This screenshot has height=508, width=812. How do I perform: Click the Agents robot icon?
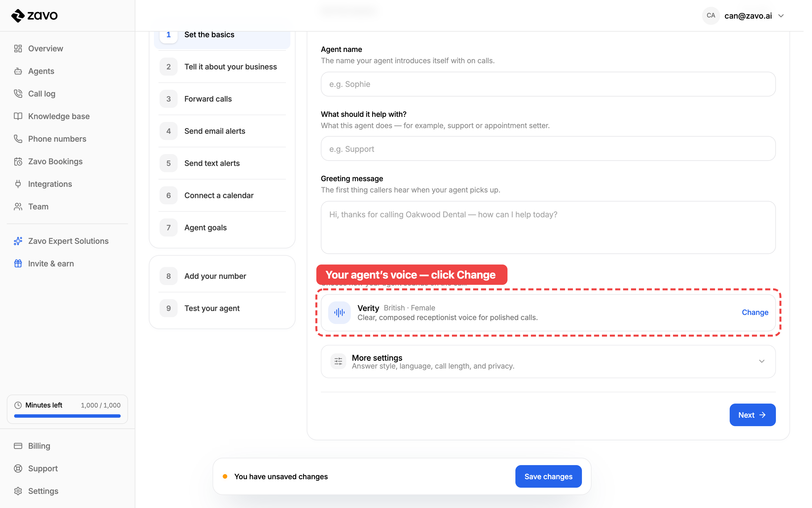point(18,71)
